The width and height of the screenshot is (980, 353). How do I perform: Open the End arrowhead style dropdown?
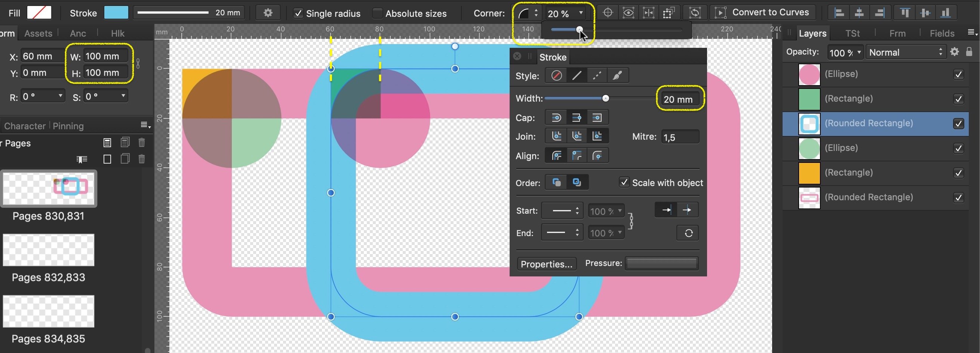(x=562, y=233)
